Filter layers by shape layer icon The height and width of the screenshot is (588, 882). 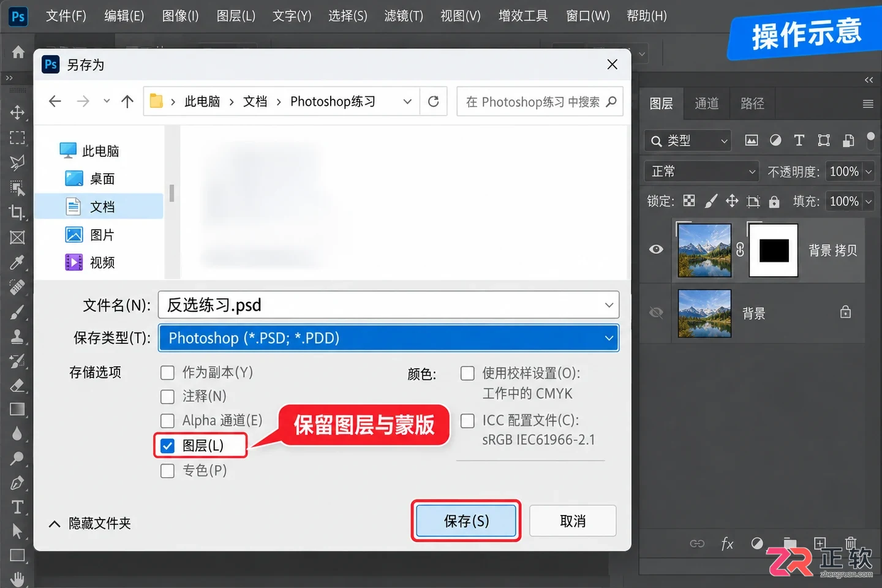pyautogui.click(x=824, y=140)
